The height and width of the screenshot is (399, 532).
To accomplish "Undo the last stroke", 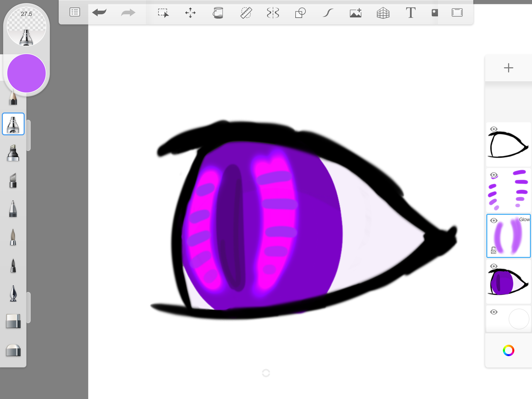I will coord(99,12).
